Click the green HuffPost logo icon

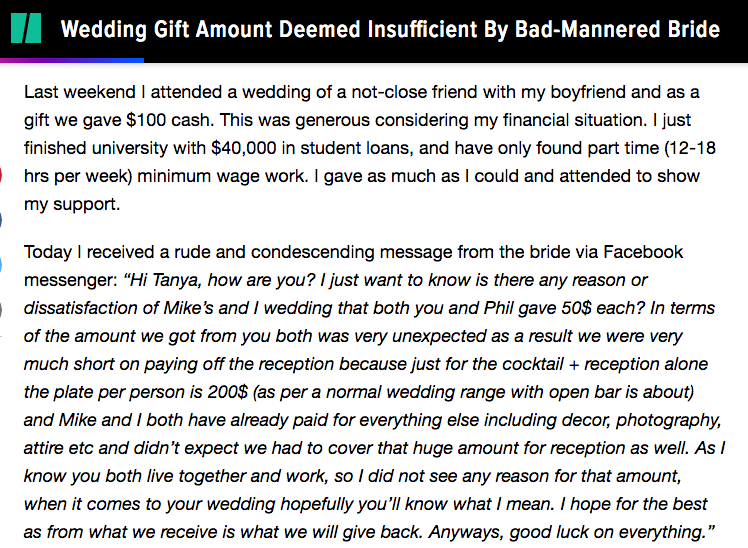pyautogui.click(x=26, y=29)
